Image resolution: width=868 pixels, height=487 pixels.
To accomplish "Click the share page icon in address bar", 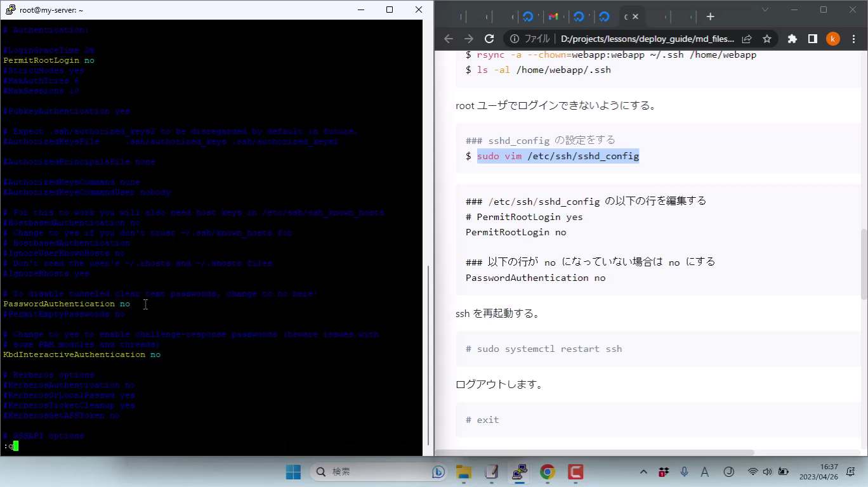I will tap(747, 39).
